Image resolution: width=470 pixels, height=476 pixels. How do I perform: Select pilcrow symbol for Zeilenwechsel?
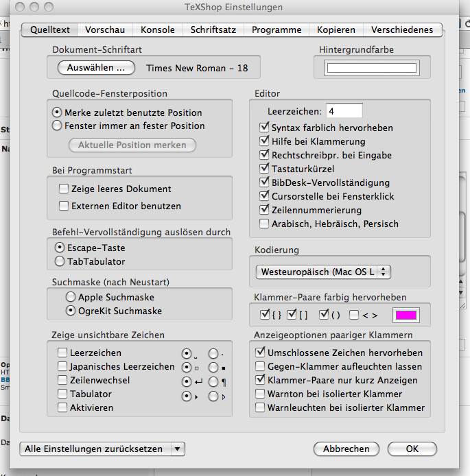(x=213, y=381)
